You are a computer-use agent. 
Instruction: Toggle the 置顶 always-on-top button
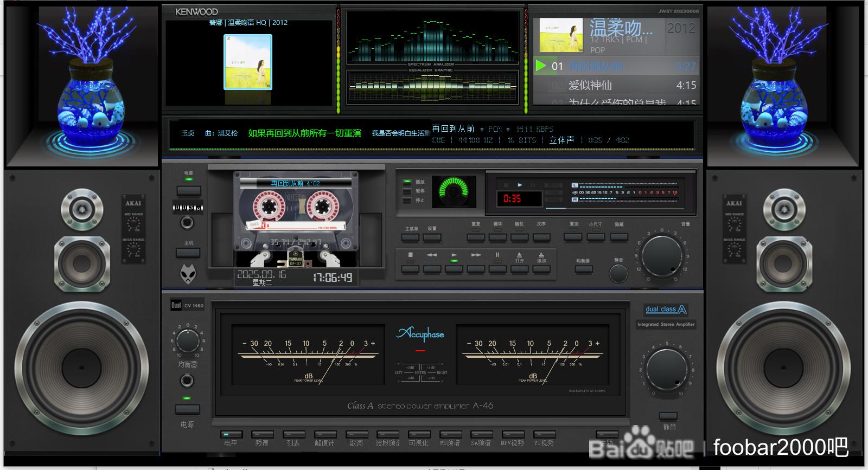573,237
